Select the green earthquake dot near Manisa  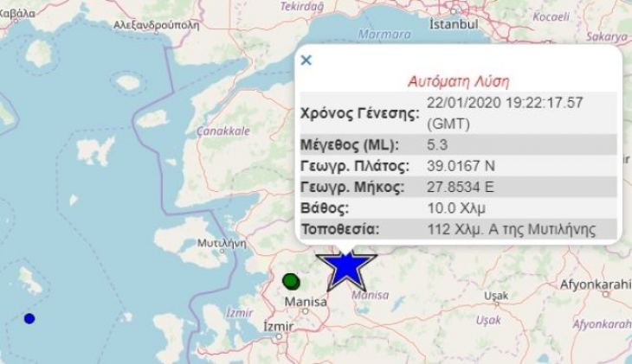click(291, 282)
